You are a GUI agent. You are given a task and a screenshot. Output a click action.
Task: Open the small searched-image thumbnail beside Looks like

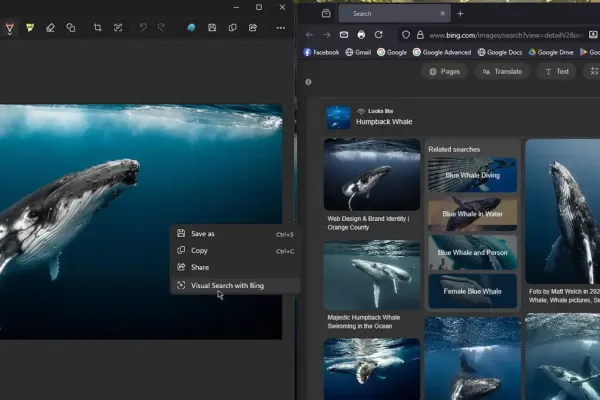pyautogui.click(x=339, y=117)
